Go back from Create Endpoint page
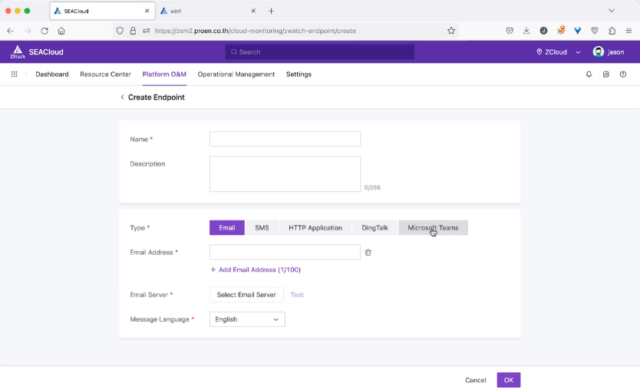This screenshot has width=640, height=390. click(122, 97)
